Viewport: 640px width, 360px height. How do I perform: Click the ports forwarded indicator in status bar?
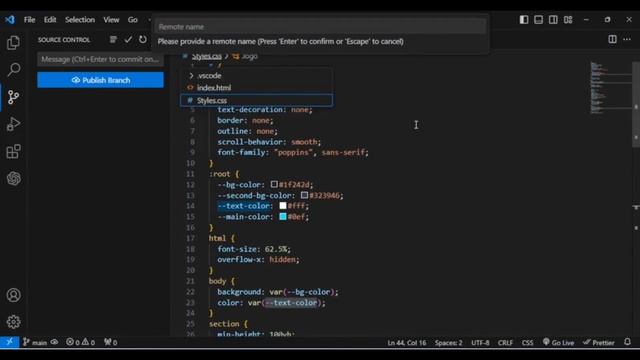coord(110,342)
